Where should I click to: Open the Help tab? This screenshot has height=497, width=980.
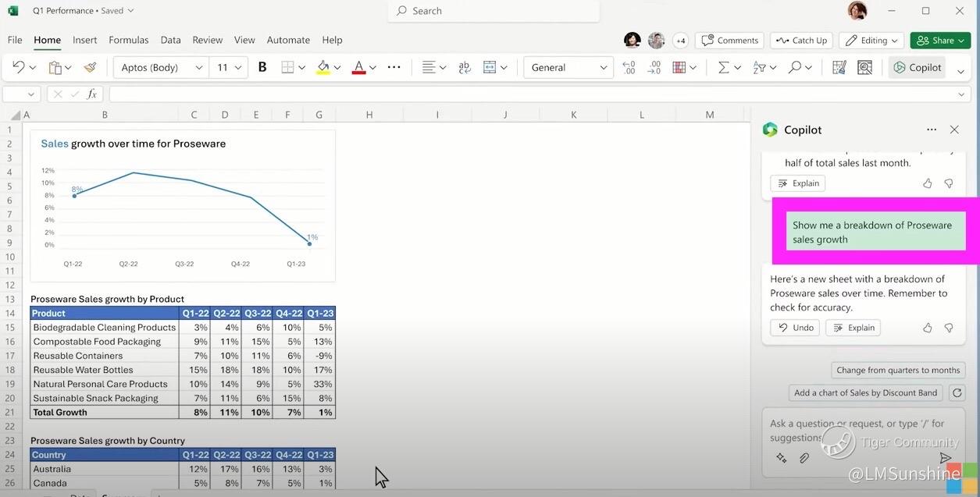332,40
